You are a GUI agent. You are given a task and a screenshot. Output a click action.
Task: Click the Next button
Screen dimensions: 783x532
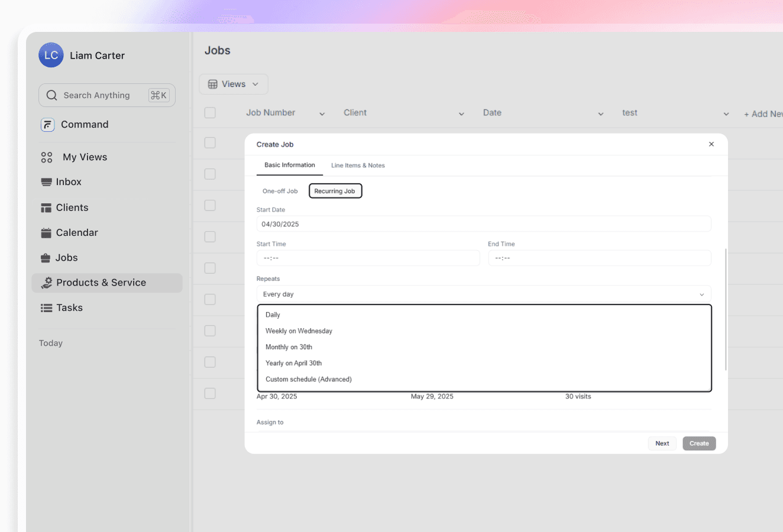(662, 443)
